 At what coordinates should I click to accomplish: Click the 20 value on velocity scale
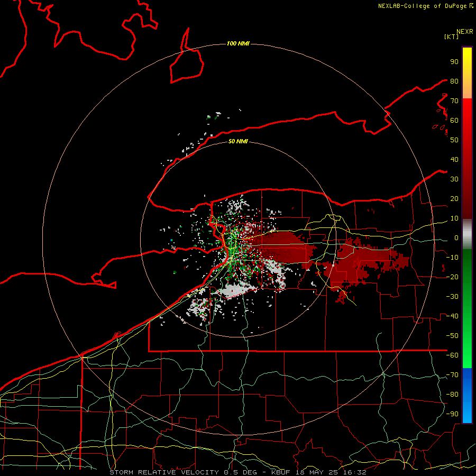pyautogui.click(x=454, y=198)
